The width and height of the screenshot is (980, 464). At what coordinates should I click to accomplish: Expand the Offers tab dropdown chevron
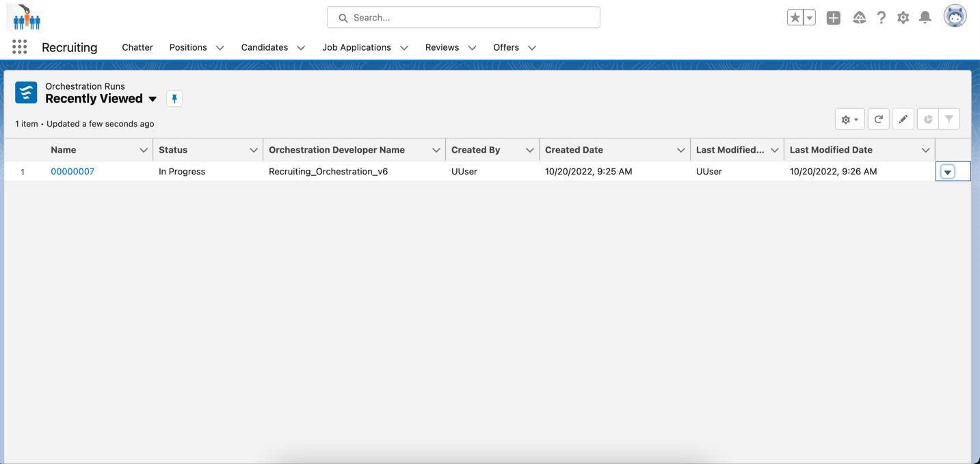[532, 48]
